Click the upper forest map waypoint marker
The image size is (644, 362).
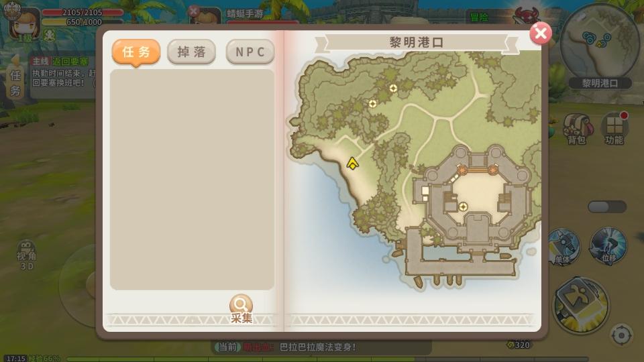pyautogui.click(x=393, y=88)
